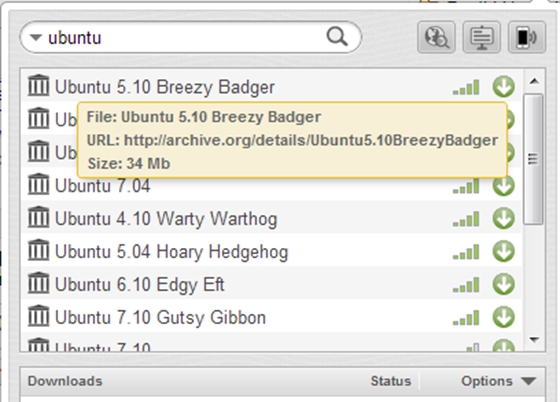Open the web search globe button

point(436,37)
